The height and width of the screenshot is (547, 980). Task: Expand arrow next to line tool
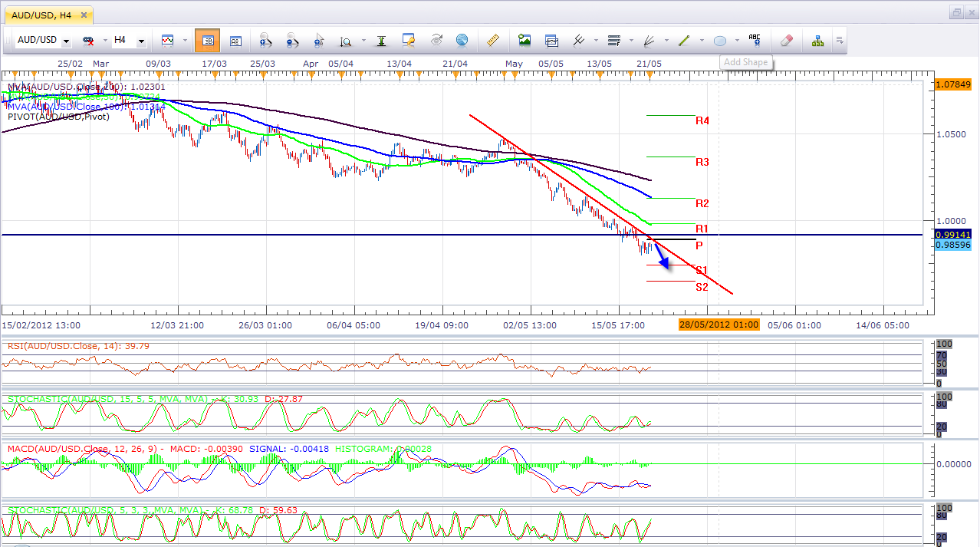[701, 41]
